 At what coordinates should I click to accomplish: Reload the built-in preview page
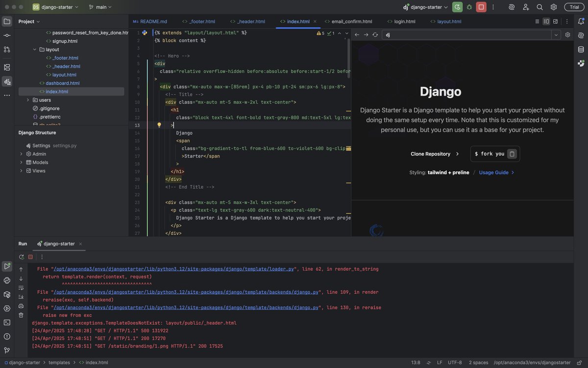tap(375, 35)
